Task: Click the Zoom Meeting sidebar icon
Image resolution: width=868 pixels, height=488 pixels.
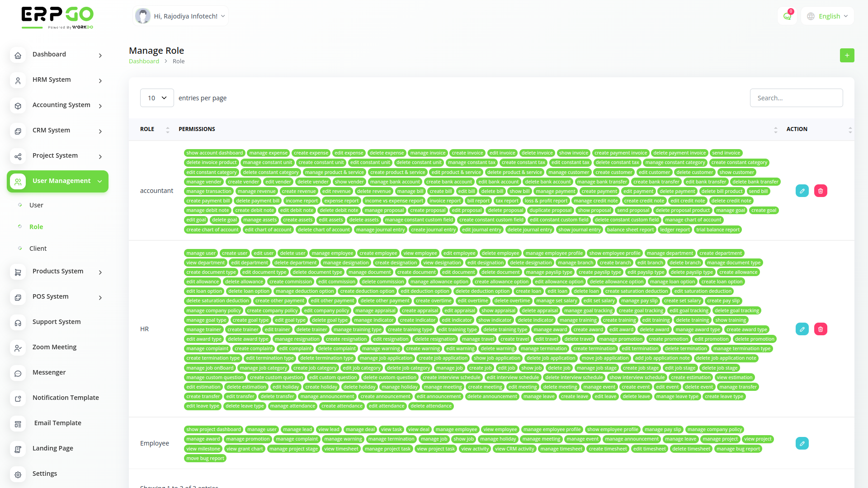Action: coord(18,348)
